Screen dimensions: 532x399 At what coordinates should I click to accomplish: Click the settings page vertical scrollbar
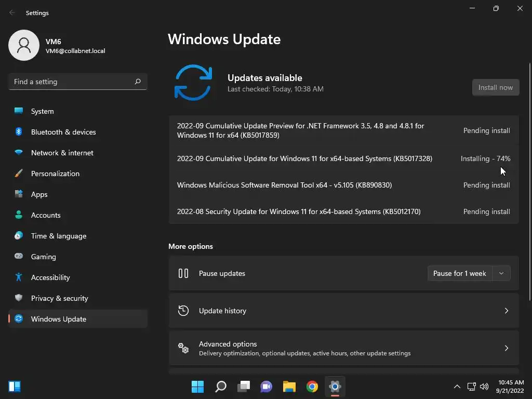click(529, 181)
